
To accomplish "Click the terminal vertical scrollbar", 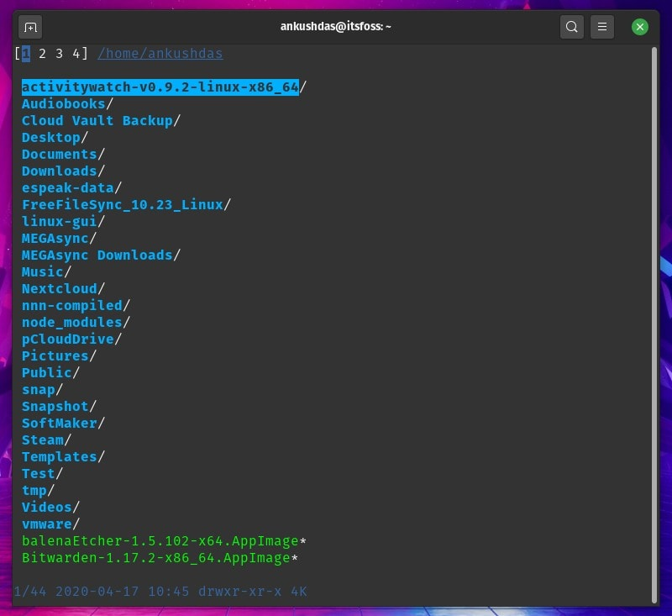I will (654, 325).
